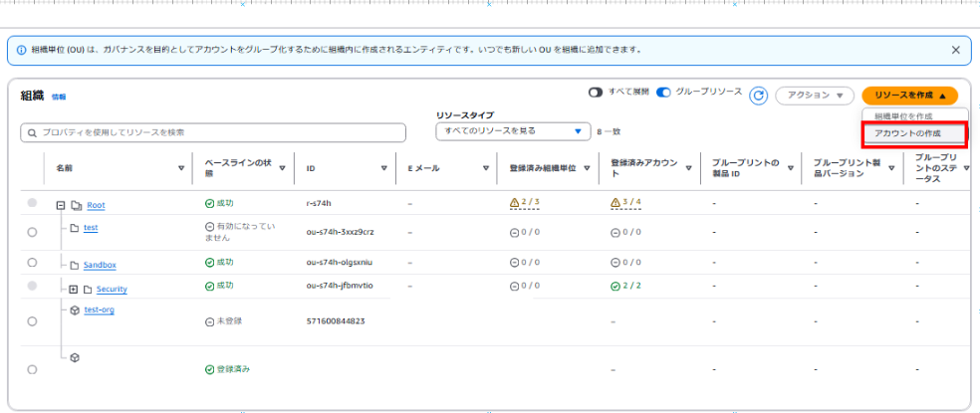The height and width of the screenshot is (413, 980).
Task: Click the folder icon beside test
Action: [x=75, y=228]
